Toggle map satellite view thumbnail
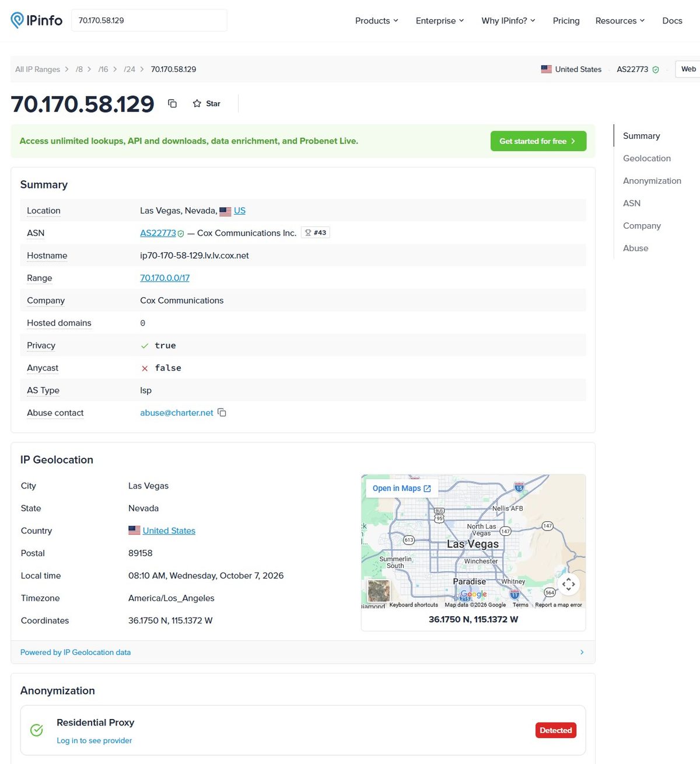Image resolution: width=700 pixels, height=764 pixels. 379,591
